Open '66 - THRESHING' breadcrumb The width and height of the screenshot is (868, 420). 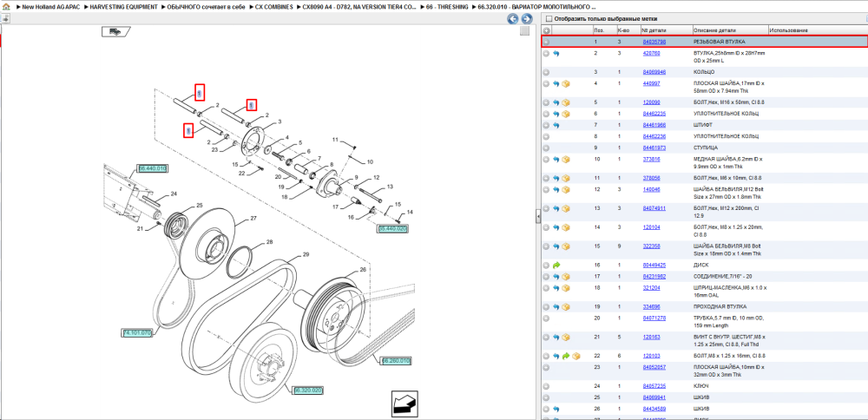click(448, 7)
